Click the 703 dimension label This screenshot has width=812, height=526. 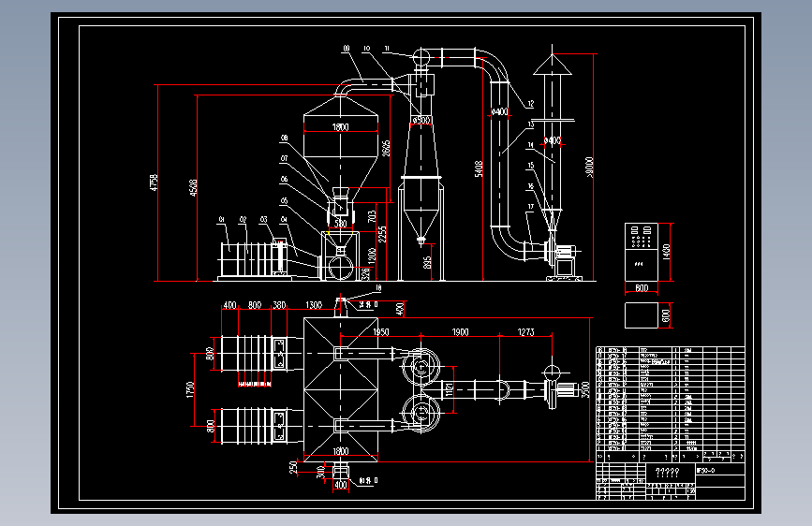click(372, 216)
